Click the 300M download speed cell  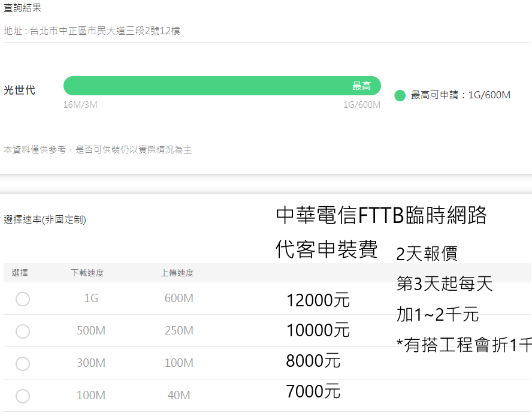91,363
